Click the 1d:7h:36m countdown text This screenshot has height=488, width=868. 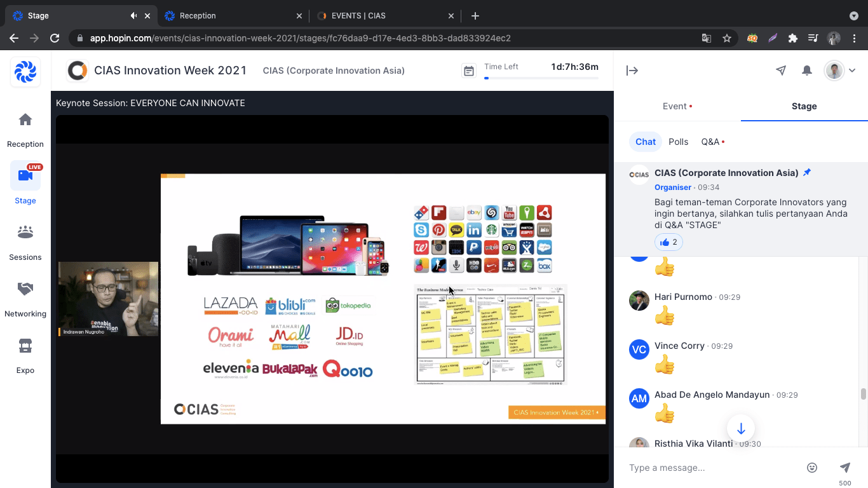(574, 67)
